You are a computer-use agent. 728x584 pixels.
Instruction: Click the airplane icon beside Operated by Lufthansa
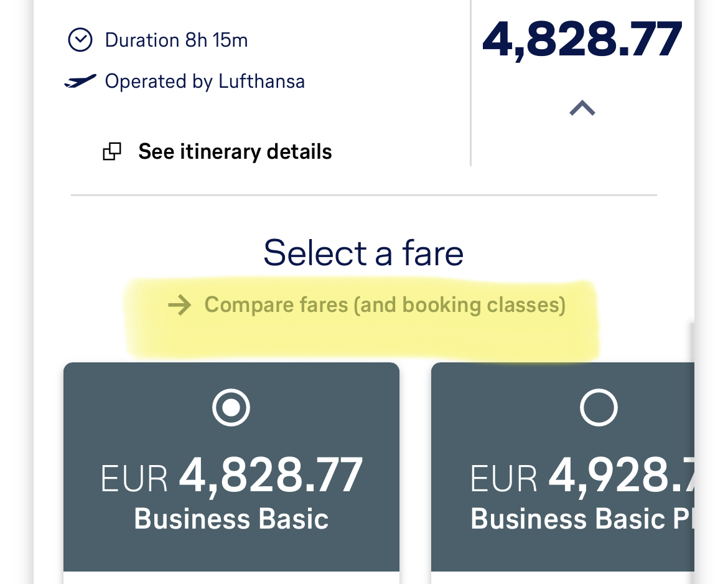pos(80,82)
